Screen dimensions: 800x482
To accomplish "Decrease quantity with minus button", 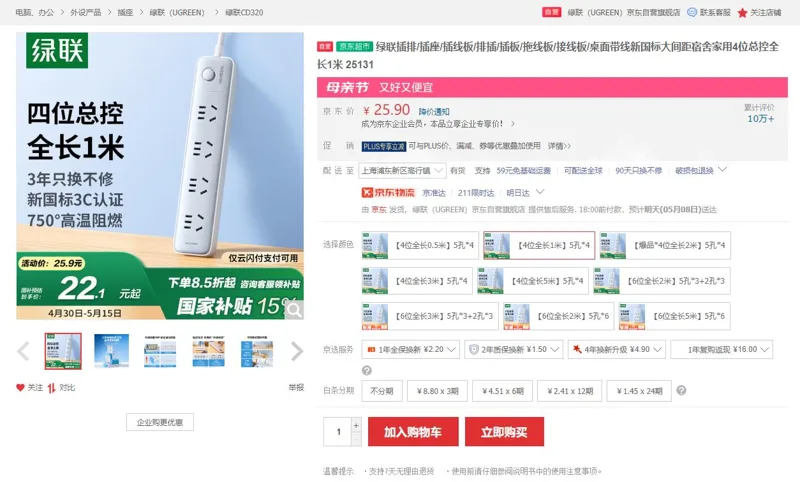I will coord(356,439).
